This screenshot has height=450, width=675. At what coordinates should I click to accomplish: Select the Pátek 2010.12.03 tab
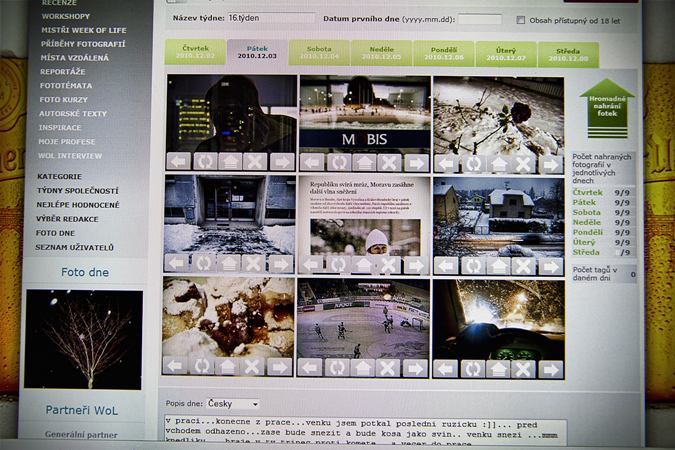tap(257, 52)
